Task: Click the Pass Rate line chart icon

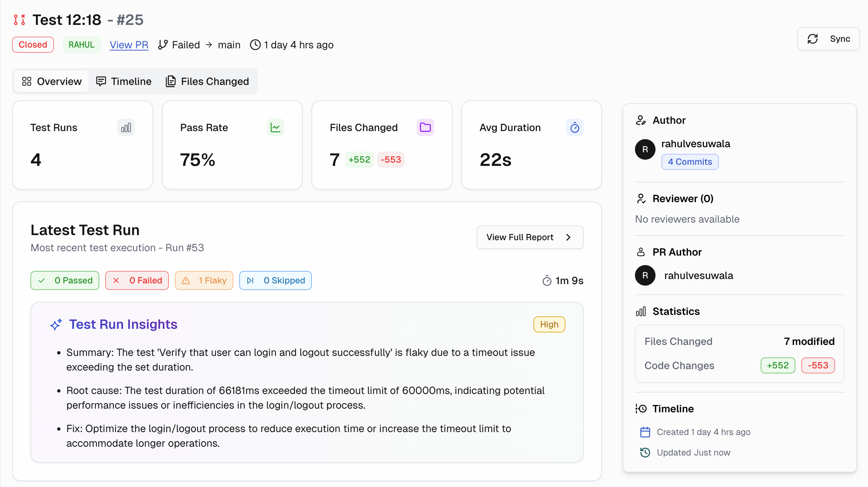Action: tap(275, 127)
